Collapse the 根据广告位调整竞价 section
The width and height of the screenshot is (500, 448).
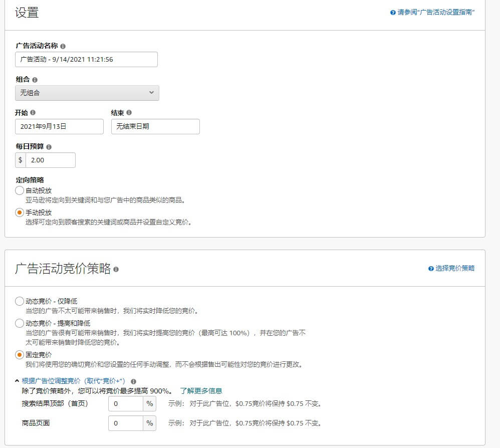pos(18,380)
